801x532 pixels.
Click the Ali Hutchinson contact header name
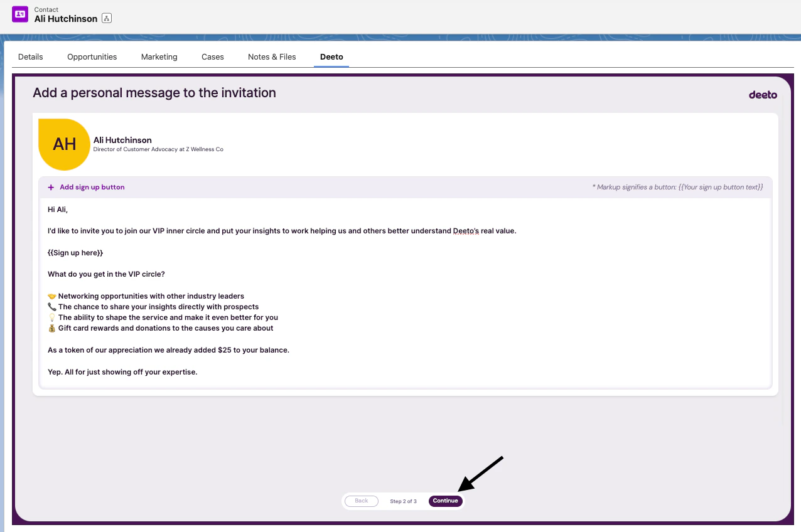66,19
